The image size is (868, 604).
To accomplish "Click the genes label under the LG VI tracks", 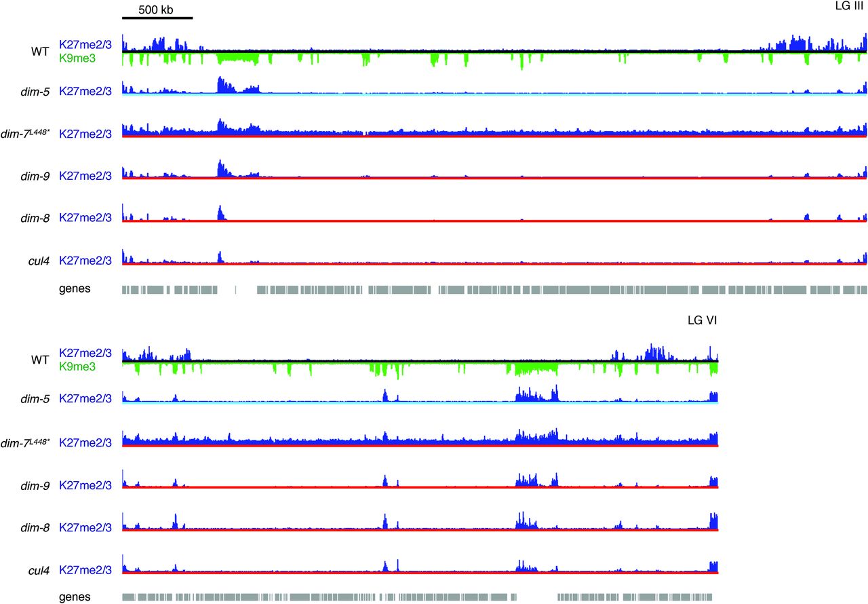I will (75, 597).
